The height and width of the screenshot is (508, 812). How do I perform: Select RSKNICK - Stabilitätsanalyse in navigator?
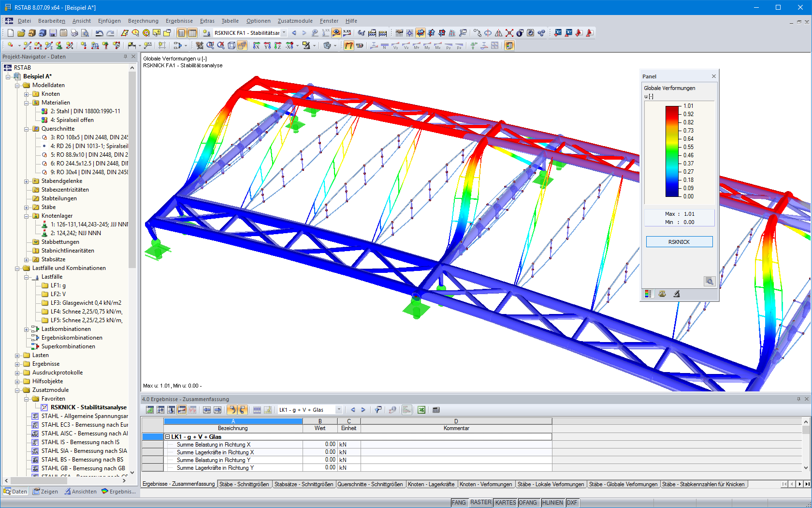click(x=88, y=407)
